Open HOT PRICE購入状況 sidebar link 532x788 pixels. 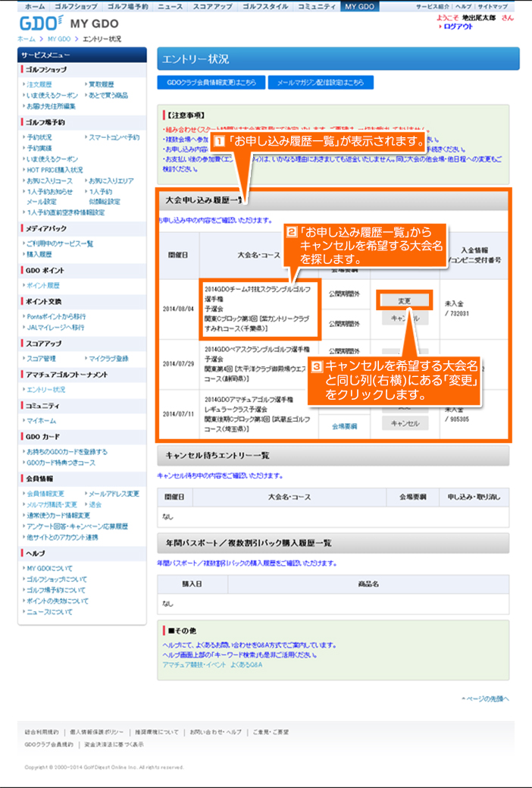pyautogui.click(x=55, y=170)
